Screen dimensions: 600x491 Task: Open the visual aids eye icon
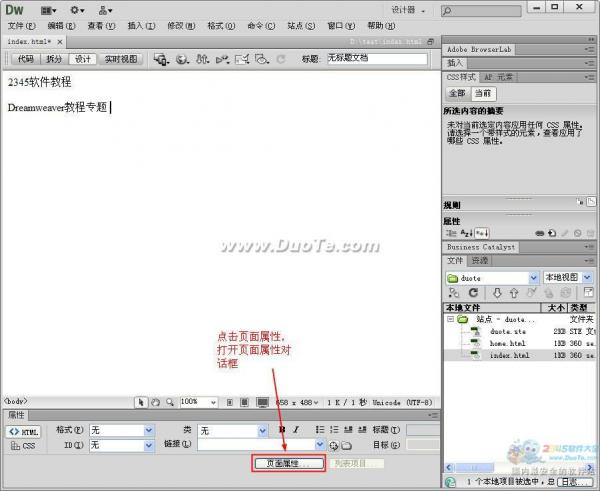262,59
